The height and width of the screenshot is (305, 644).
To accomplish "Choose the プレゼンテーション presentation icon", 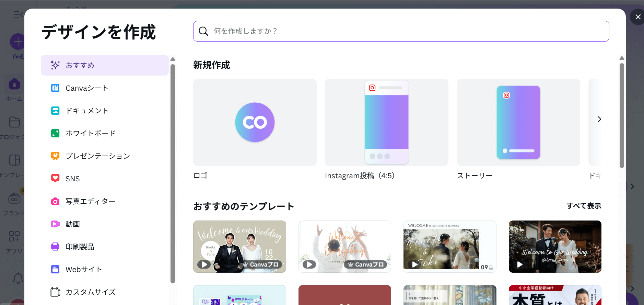I will (x=55, y=156).
